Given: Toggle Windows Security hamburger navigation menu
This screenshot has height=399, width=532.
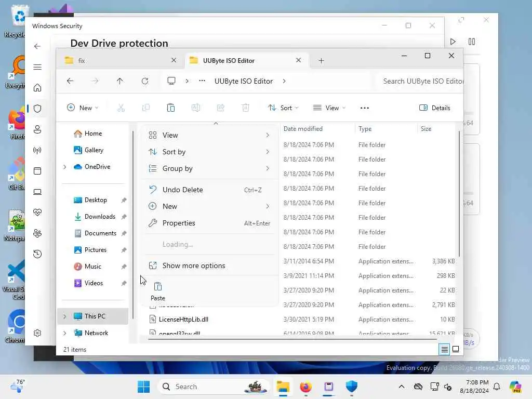Looking at the screenshot, I should [x=37, y=67].
